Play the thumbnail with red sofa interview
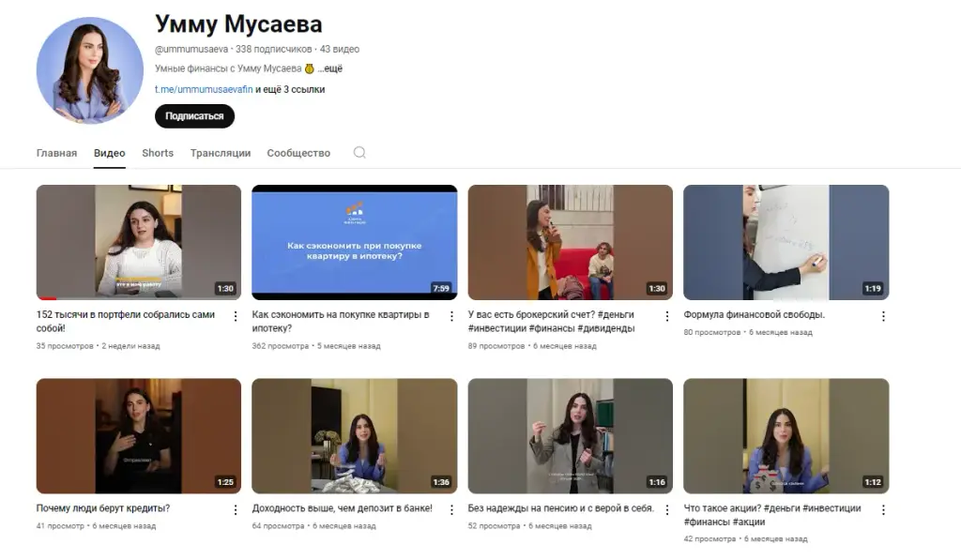Screen dimensions: 961x560 pos(570,242)
